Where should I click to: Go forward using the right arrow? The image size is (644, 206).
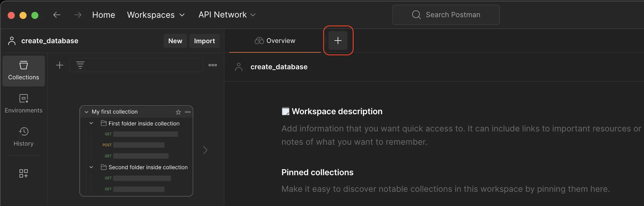click(x=78, y=15)
